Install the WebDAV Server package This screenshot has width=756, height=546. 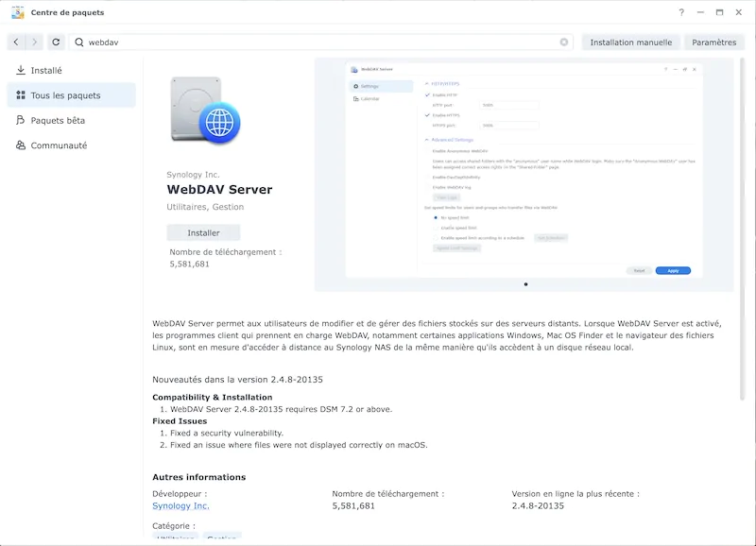(203, 232)
